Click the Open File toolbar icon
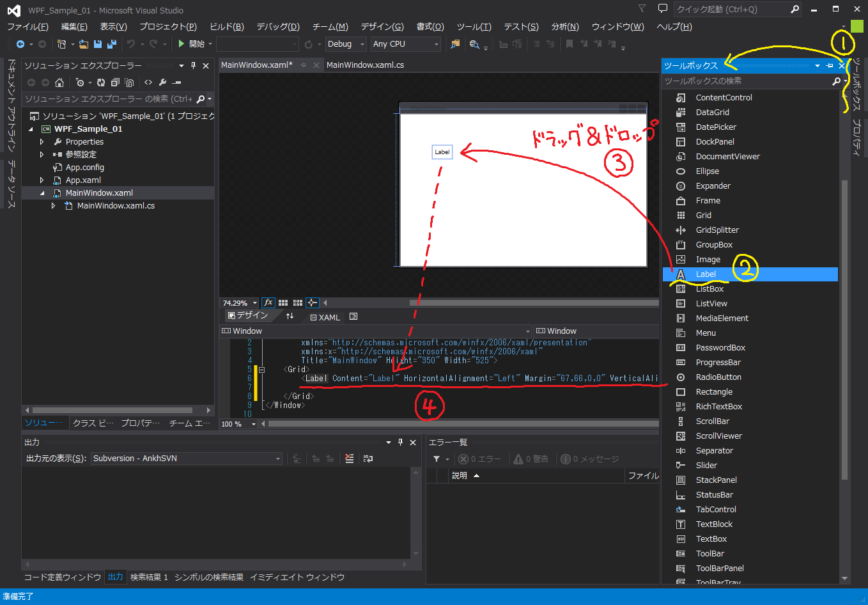The width and height of the screenshot is (868, 605). [x=84, y=44]
